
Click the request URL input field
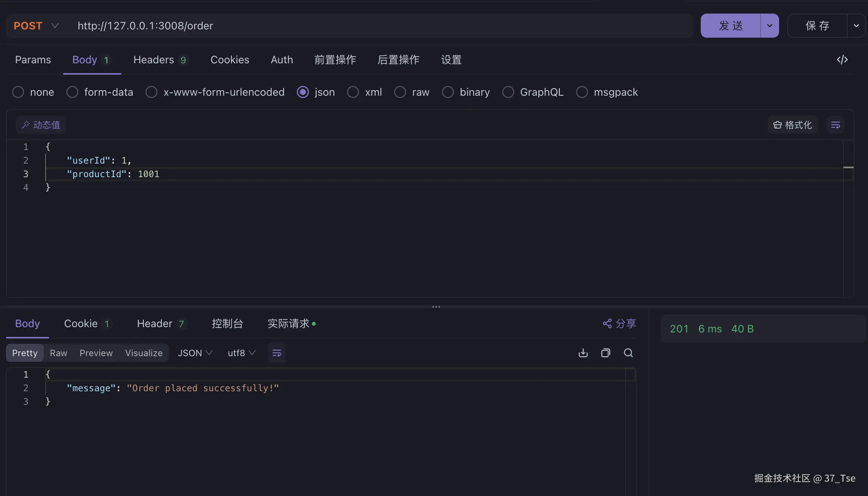tap(377, 26)
